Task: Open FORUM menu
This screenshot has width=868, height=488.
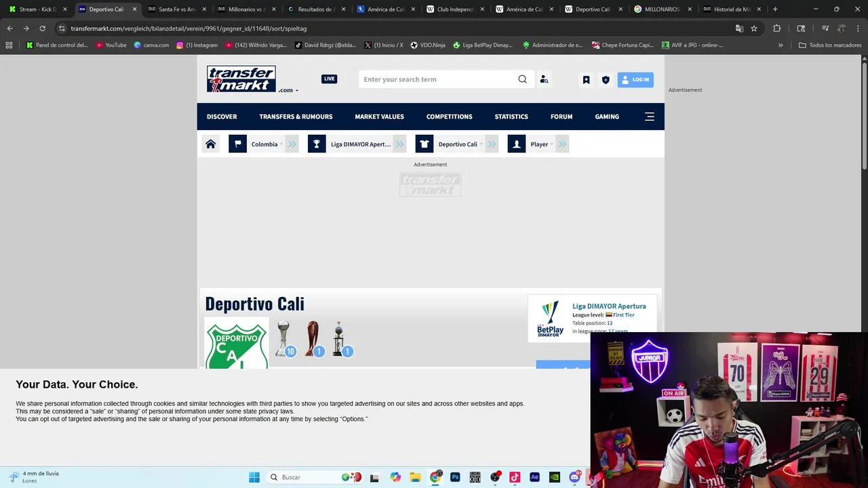Action: 561,117
